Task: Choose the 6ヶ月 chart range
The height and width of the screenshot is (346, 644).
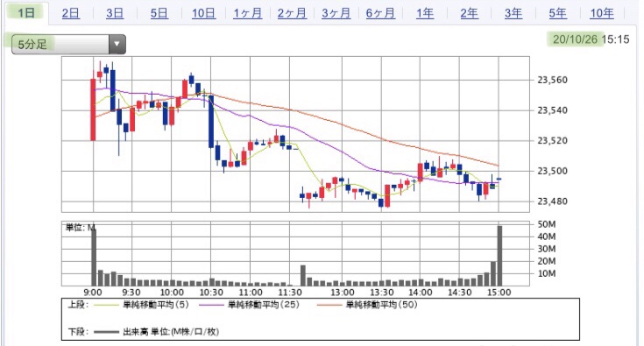Action: tap(380, 13)
